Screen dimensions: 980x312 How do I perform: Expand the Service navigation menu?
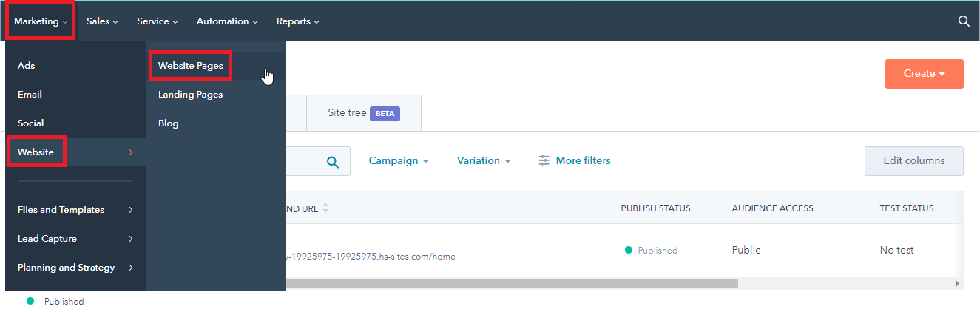(x=158, y=21)
